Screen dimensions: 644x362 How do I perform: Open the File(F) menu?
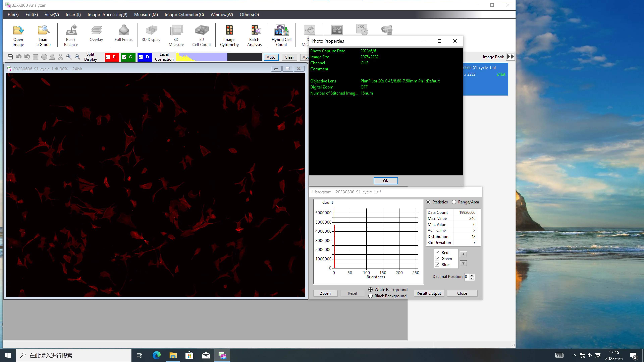click(x=13, y=14)
